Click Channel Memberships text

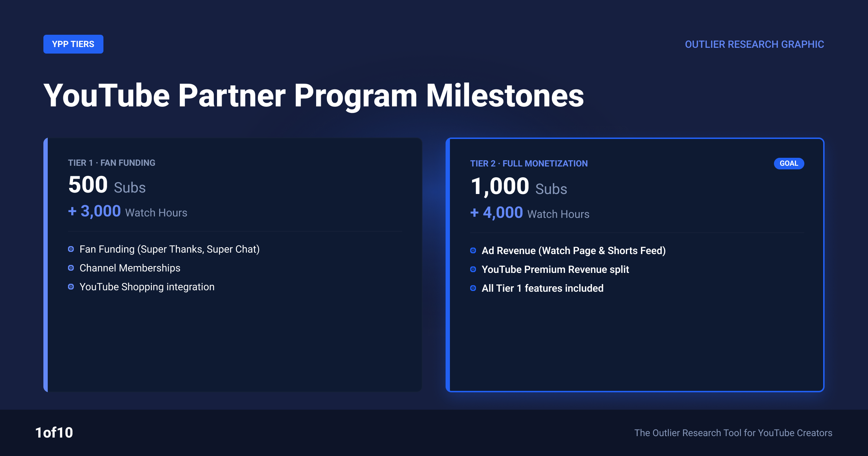click(x=130, y=268)
